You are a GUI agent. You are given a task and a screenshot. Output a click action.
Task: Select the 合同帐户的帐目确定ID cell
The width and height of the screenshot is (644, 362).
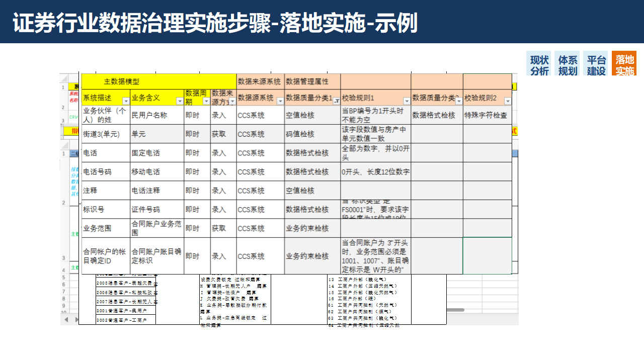point(106,256)
